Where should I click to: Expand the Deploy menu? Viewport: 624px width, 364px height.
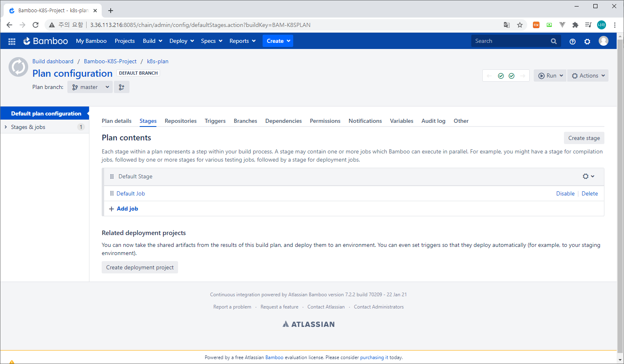click(x=182, y=41)
